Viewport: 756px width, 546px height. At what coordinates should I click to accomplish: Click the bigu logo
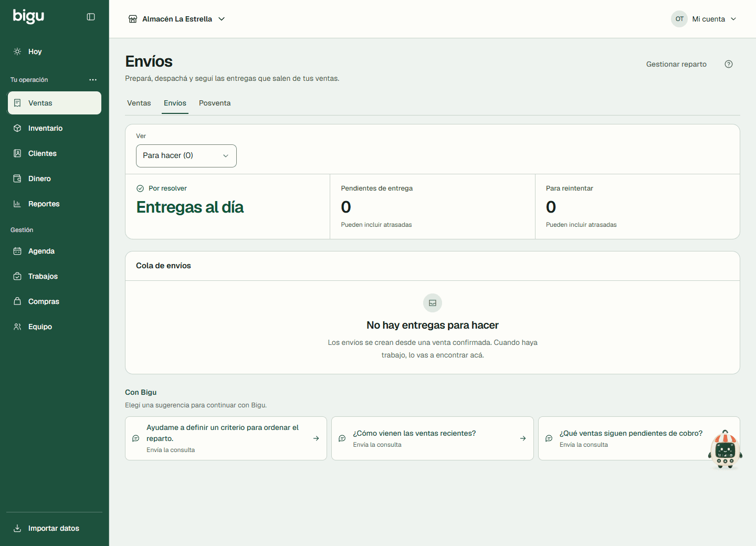point(28,16)
